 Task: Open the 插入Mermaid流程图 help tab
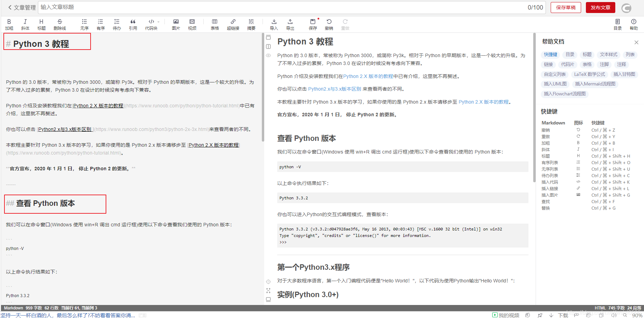(x=595, y=84)
